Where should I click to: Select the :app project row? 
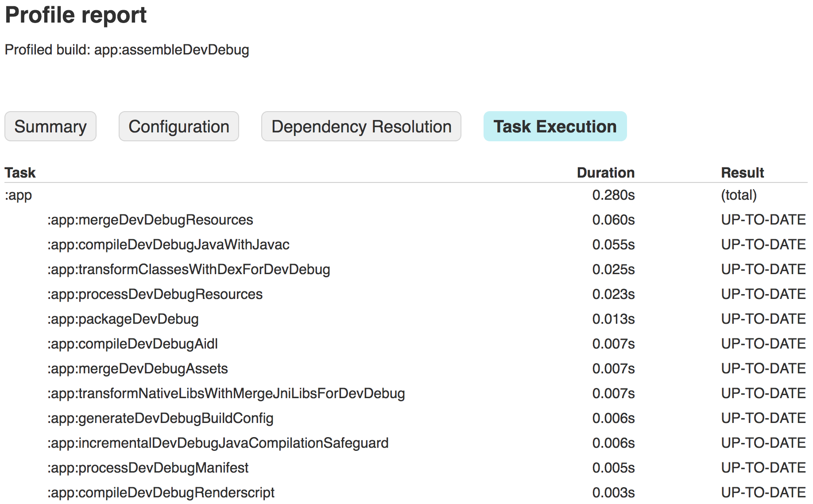(x=19, y=195)
